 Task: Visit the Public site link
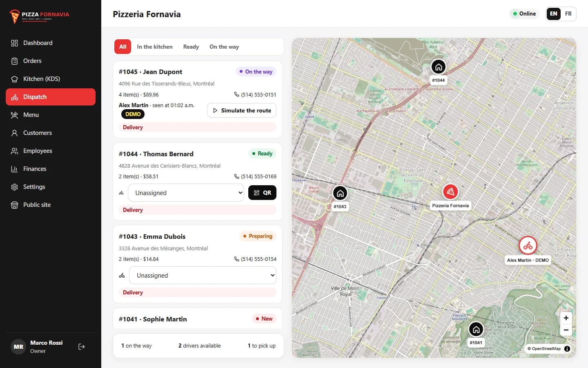tap(51, 205)
